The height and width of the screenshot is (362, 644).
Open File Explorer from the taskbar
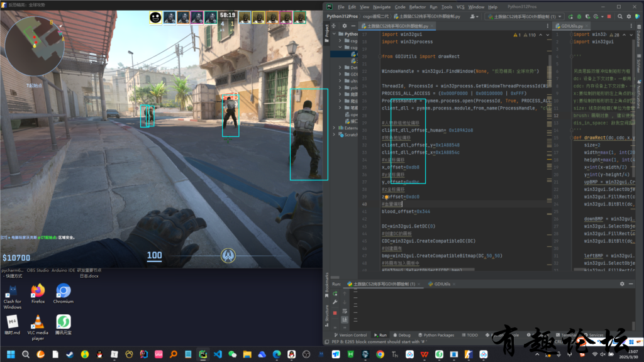247,354
